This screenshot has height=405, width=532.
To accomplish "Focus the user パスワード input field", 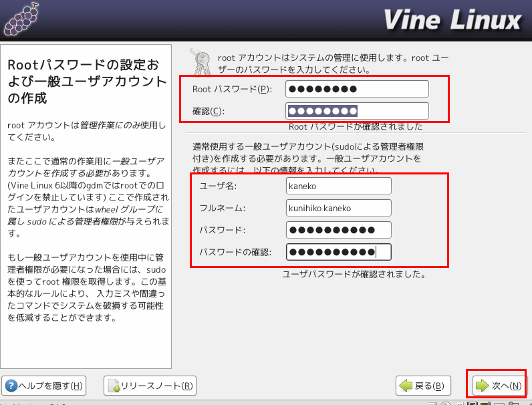I will pyautogui.click(x=339, y=230).
